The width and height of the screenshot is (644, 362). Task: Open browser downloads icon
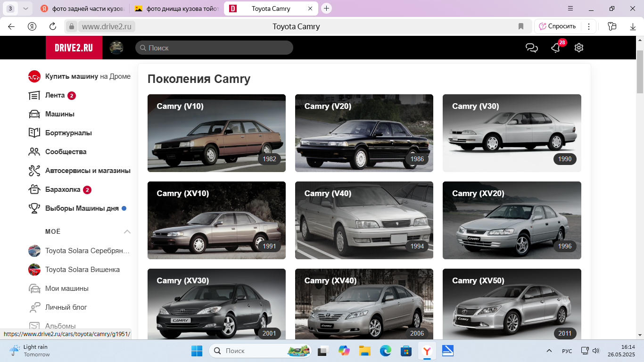pos(633,26)
